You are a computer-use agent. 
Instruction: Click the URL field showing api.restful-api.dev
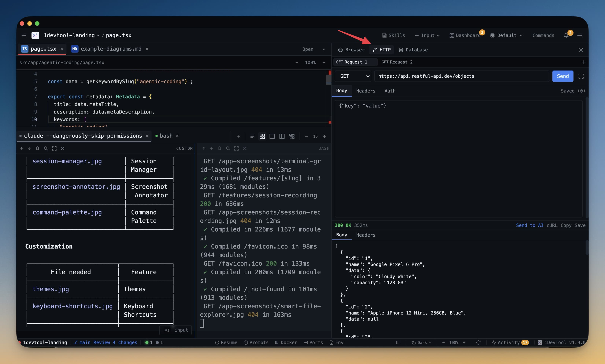(x=461, y=76)
